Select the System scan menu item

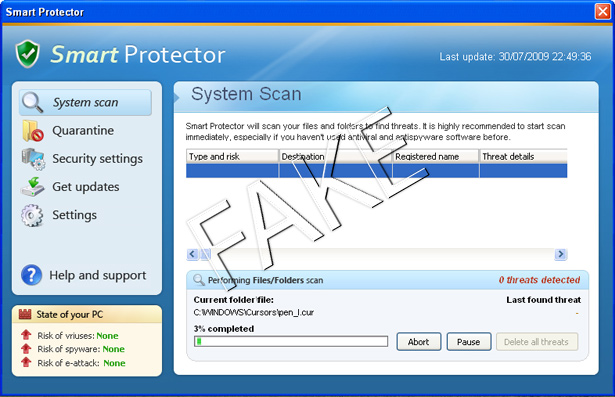[85, 102]
